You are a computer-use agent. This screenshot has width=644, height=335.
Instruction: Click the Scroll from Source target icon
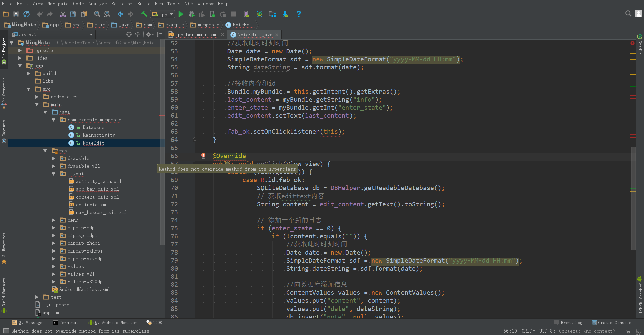[129, 34]
